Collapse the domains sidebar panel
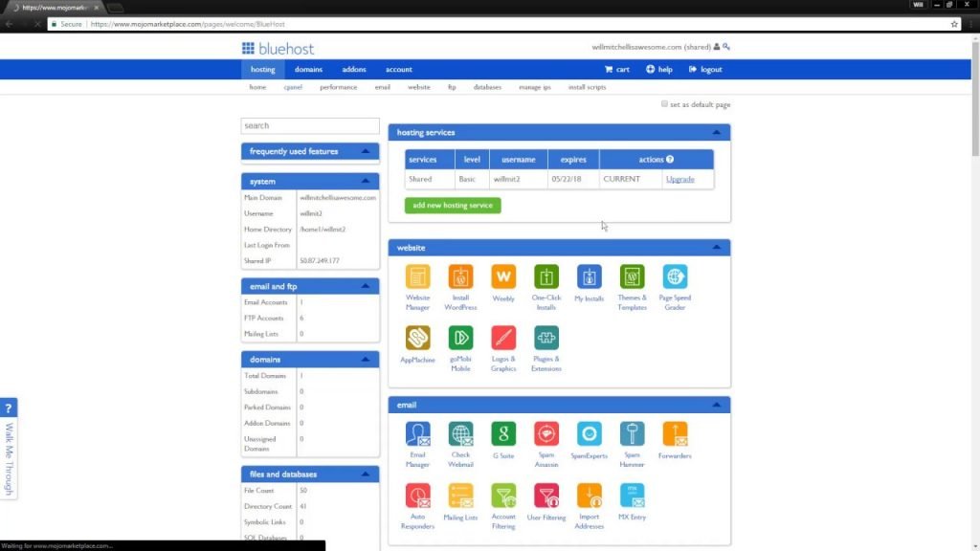Screen dimensions: 980x551 coord(366,360)
